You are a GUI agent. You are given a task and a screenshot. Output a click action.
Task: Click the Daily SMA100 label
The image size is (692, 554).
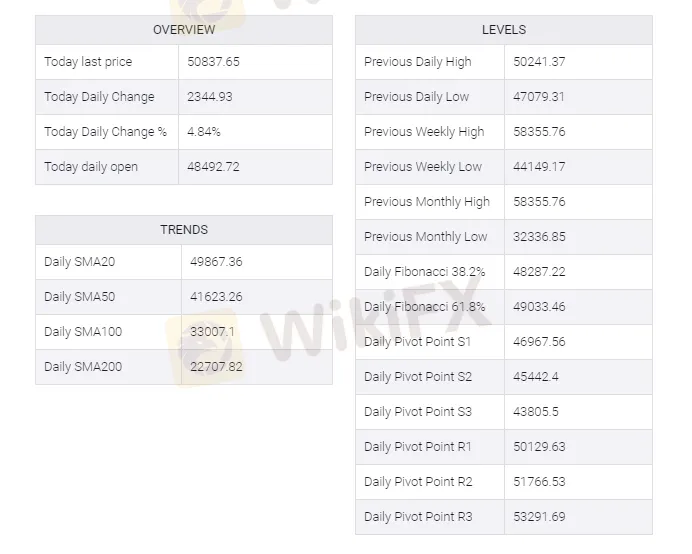[x=83, y=332]
